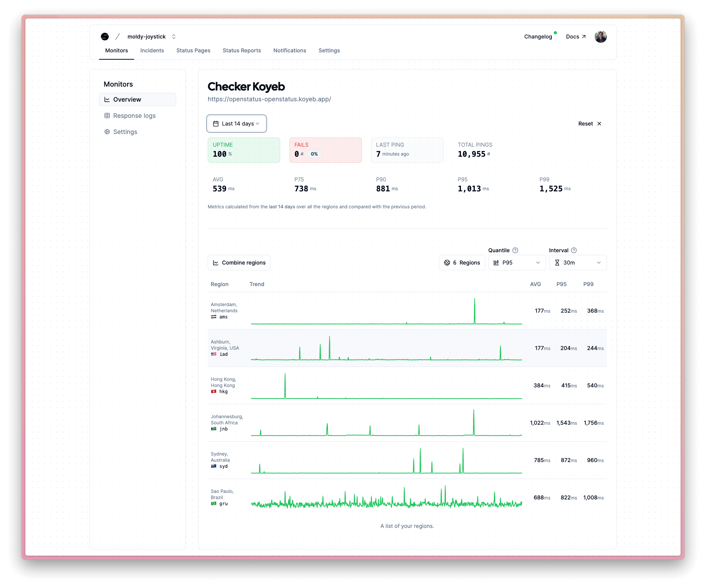Click the Reset filter button

click(x=589, y=124)
